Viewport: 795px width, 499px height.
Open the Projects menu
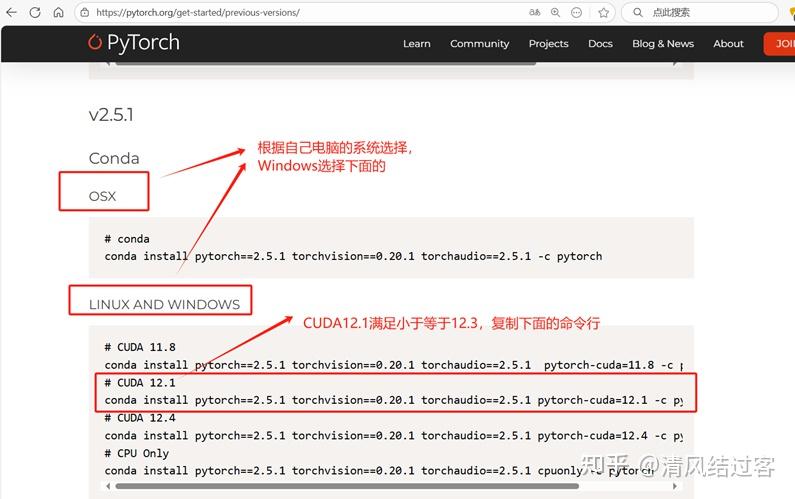(x=549, y=44)
